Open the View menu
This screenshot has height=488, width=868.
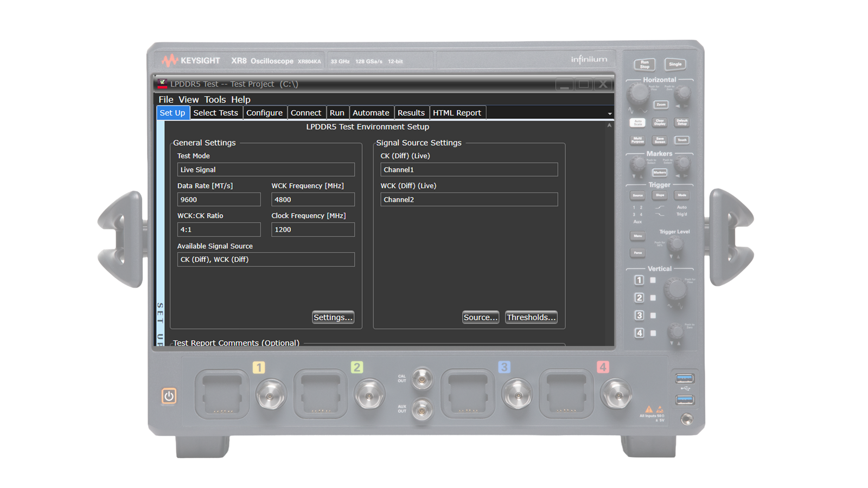(189, 100)
